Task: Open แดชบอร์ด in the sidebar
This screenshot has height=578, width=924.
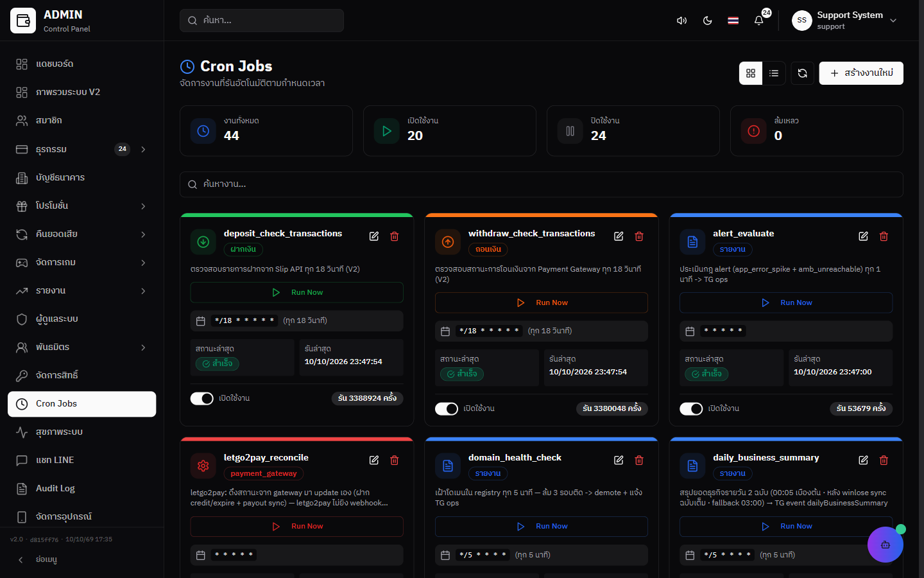Action: pos(81,64)
